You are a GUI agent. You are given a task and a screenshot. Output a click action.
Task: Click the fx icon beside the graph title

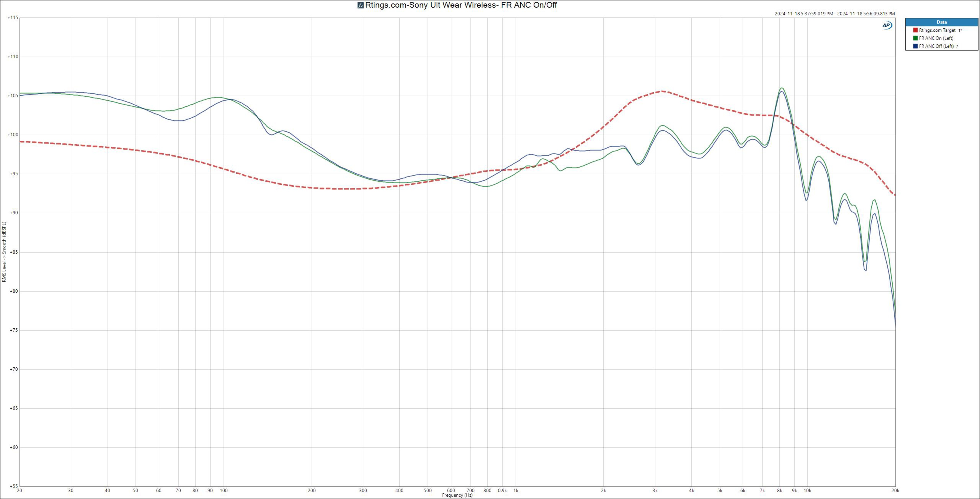click(x=360, y=5)
